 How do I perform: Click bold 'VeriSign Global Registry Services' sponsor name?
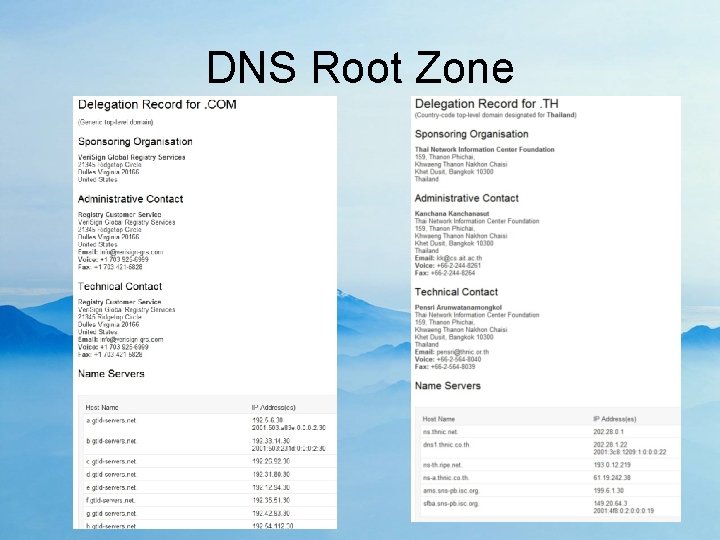point(131,157)
